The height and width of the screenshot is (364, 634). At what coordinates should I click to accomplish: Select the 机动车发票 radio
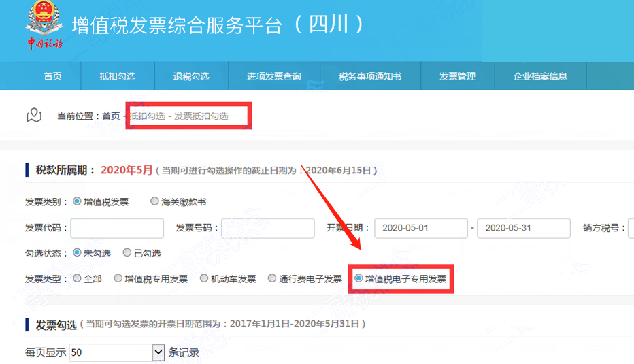204,278
